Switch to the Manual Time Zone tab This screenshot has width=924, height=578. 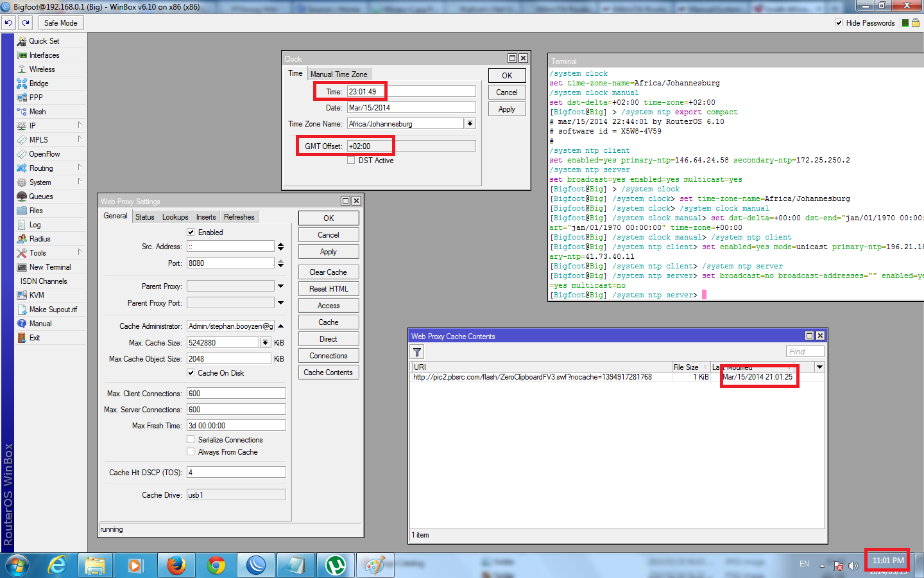pos(339,73)
